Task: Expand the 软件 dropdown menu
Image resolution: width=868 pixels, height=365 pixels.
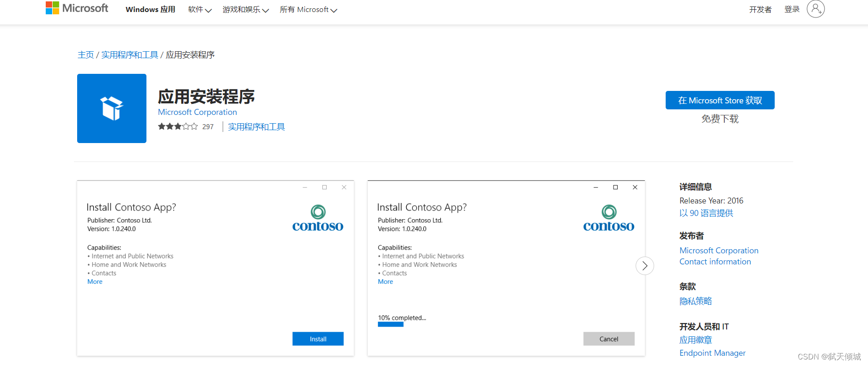Action: point(200,10)
